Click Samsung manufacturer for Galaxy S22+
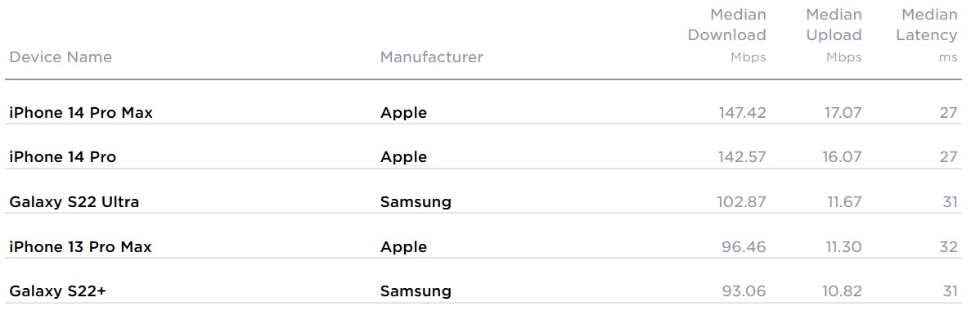980x329 pixels. (416, 292)
